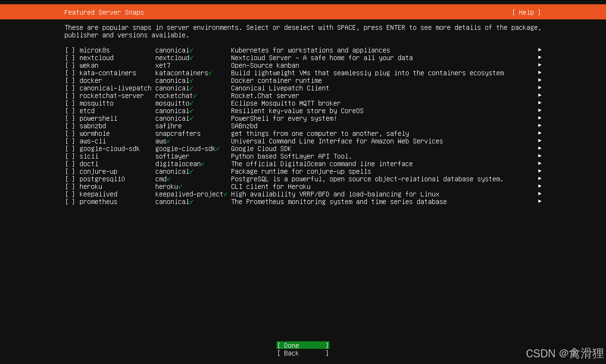The image size is (606, 364).
Task: Select the conjure-up checkbox
Action: [70, 171]
